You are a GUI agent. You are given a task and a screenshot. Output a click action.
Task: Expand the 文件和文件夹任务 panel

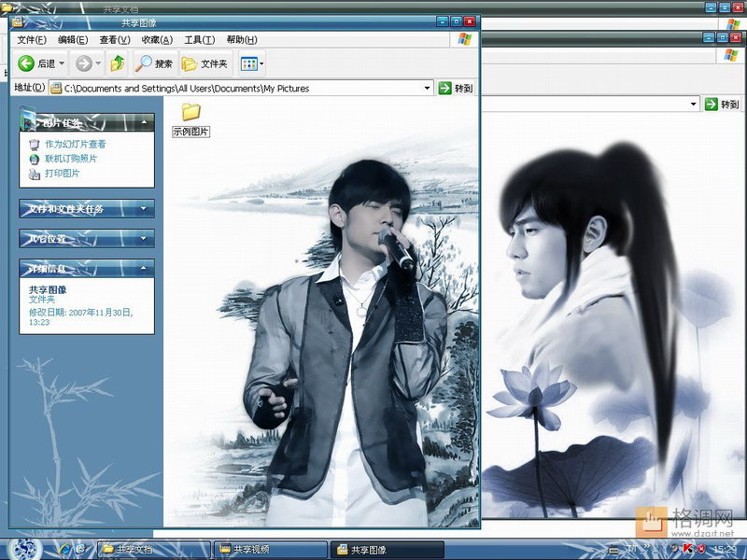tap(144, 208)
